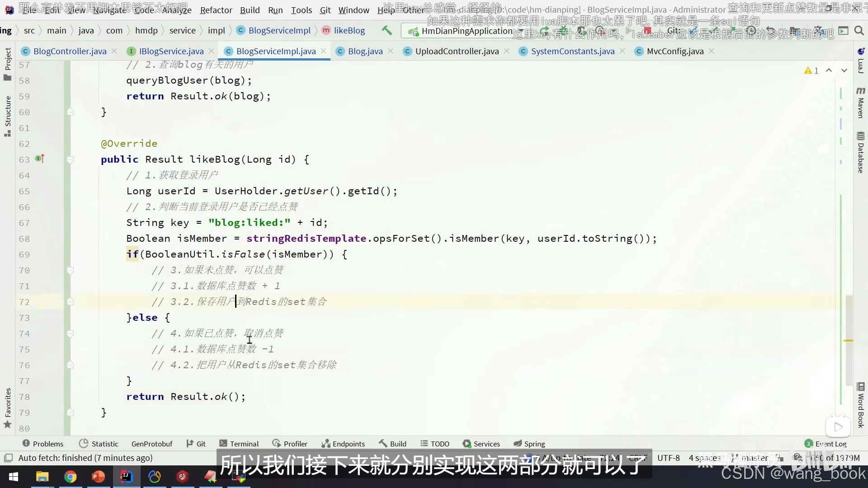Open the Build tool window at bottom
The image size is (868, 488).
tap(392, 444)
